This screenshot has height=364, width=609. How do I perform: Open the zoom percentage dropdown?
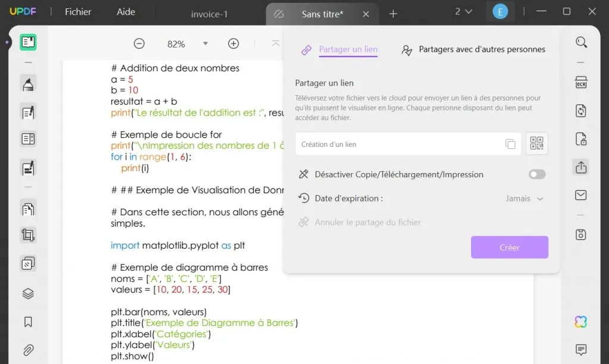[205, 43]
